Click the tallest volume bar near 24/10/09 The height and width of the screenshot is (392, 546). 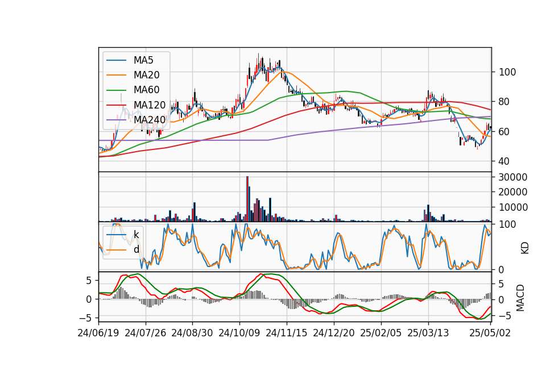(247, 199)
